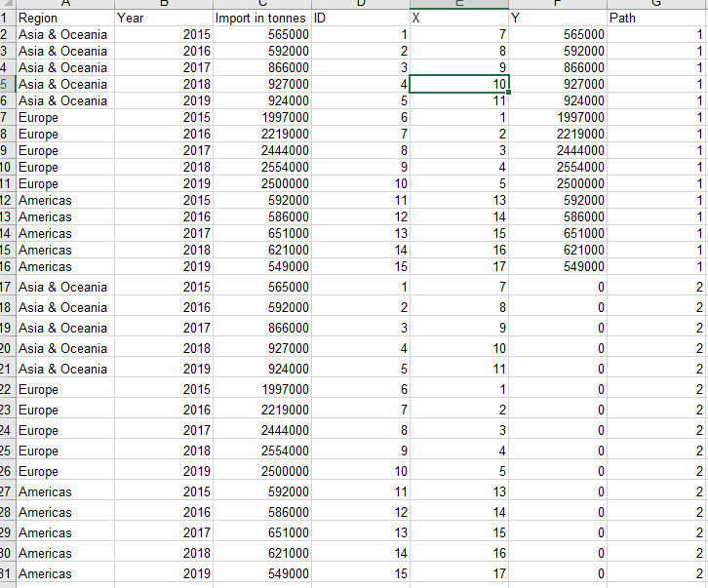The image size is (708, 588).
Task: Click the 'Region' header cell in A1
Action: (62, 18)
